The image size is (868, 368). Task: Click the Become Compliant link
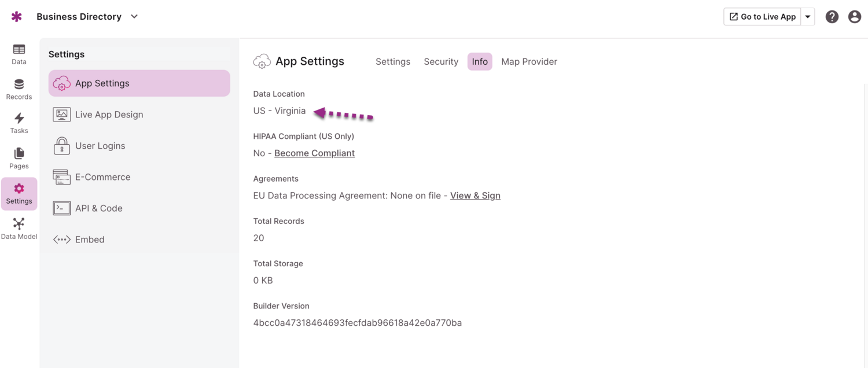pos(314,153)
